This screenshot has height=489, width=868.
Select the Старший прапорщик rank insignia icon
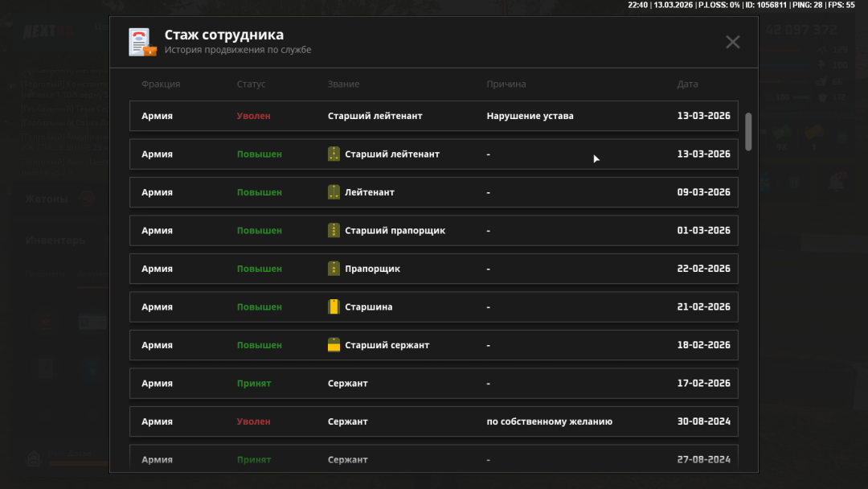click(x=334, y=231)
